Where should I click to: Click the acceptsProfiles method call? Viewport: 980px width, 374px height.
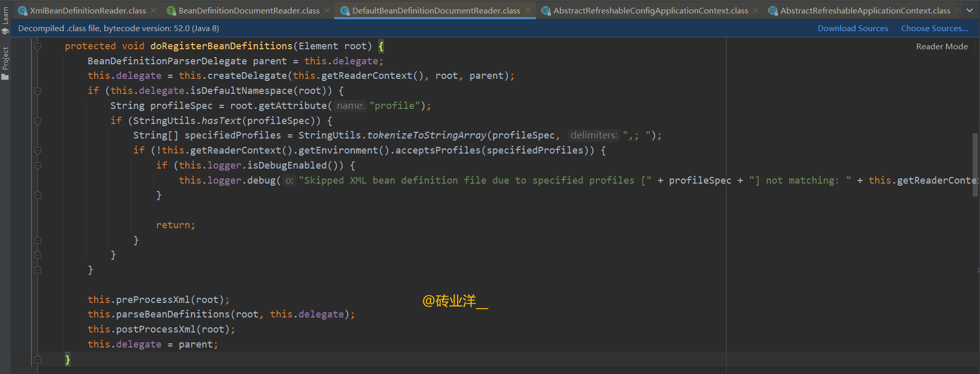point(438,150)
